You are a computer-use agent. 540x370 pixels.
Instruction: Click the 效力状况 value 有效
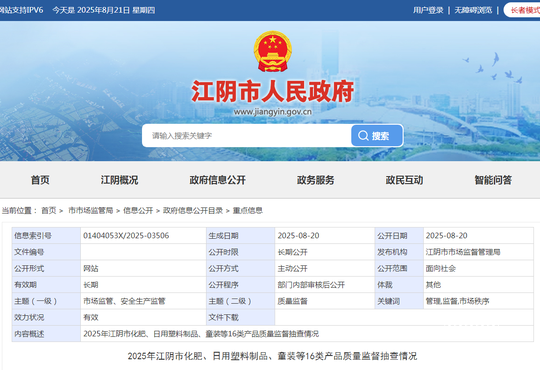91,317
